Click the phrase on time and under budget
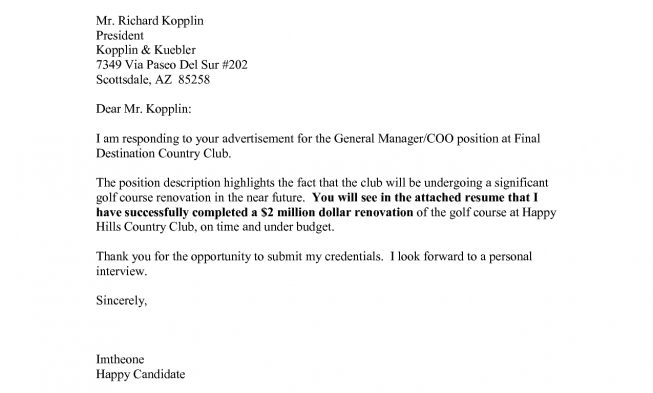Image resolution: width=653 pixels, height=393 pixels. [x=267, y=227]
